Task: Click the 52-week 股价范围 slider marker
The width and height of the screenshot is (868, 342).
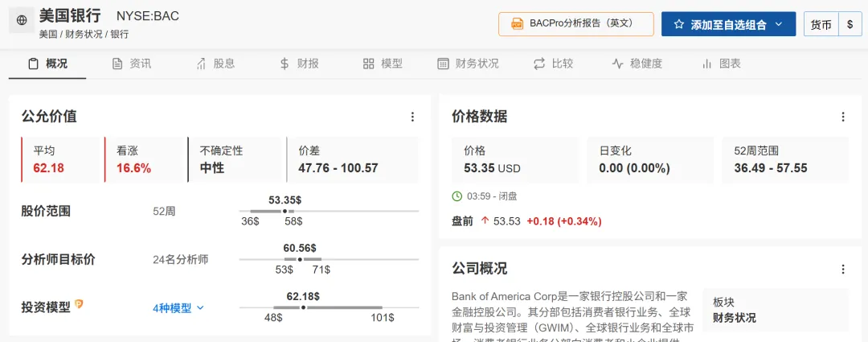Action: tap(285, 211)
